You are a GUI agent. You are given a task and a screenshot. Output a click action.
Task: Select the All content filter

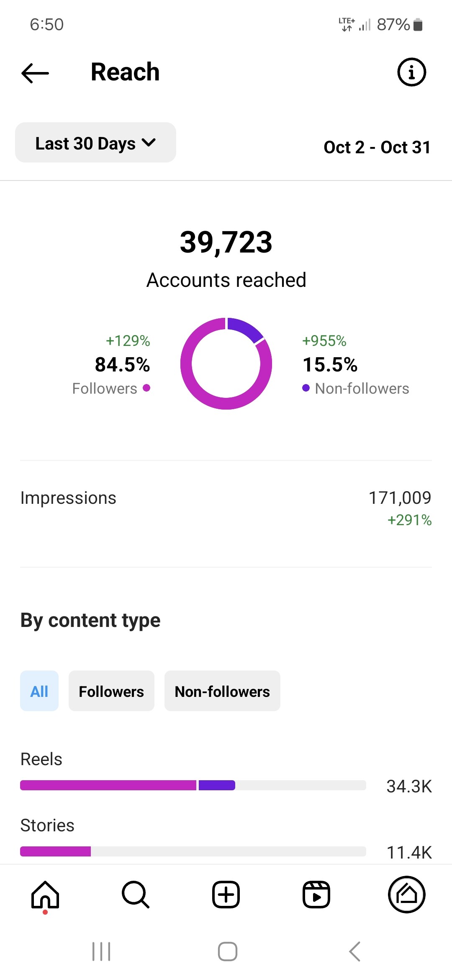[39, 691]
